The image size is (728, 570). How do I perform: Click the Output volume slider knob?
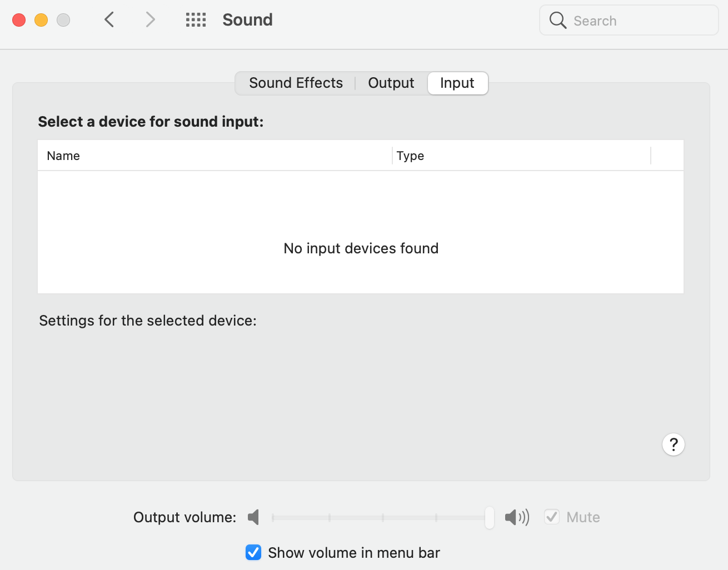coord(489,517)
